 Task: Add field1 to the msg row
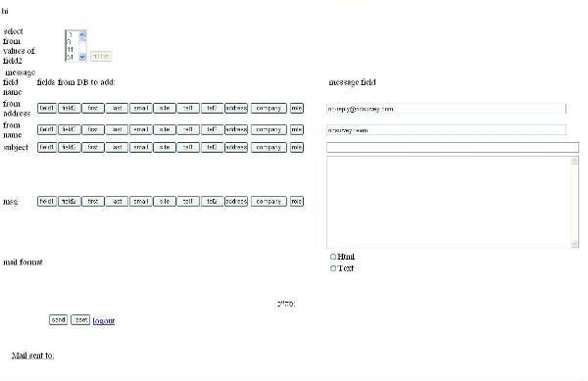(x=47, y=201)
